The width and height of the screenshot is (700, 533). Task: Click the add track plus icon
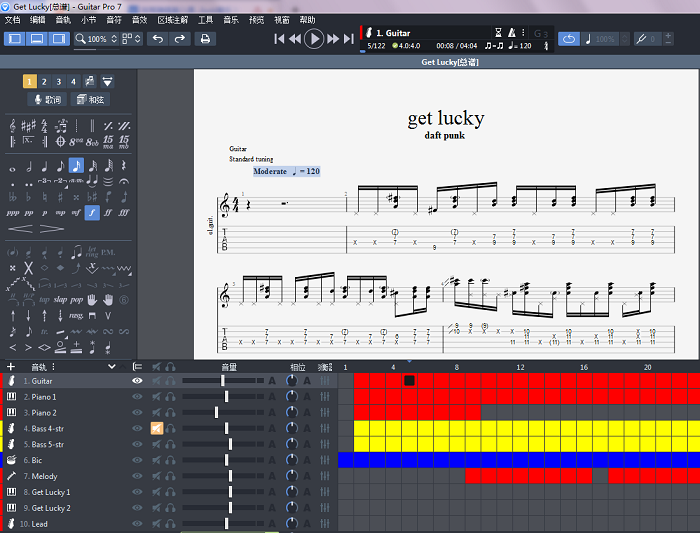11,367
